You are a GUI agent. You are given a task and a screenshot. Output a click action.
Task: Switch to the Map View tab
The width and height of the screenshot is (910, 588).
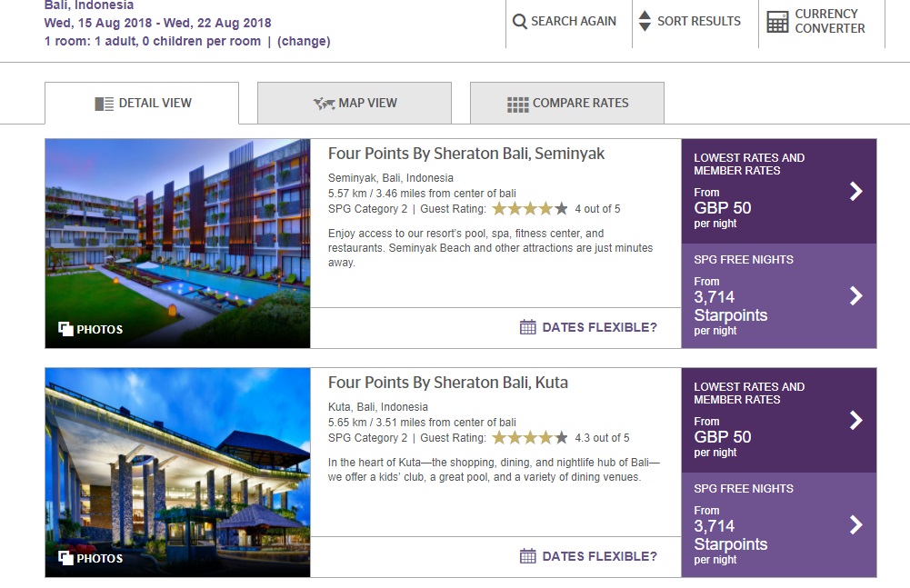[355, 104]
